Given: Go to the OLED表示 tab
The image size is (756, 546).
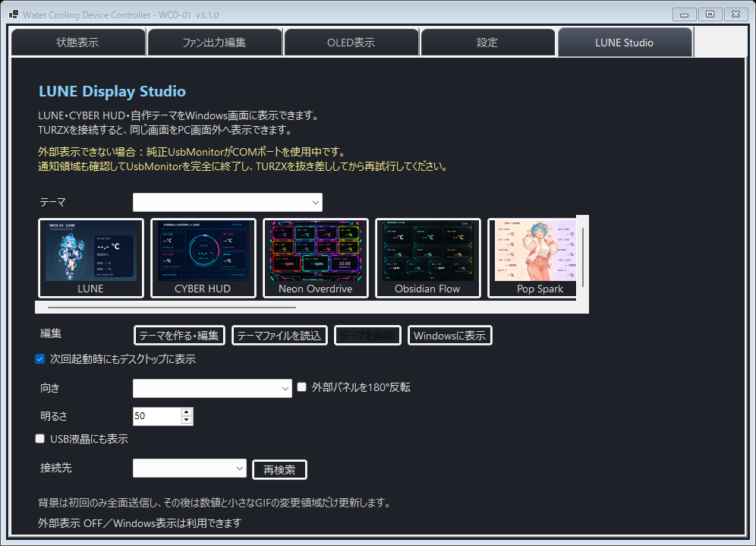Looking at the screenshot, I should 351,43.
